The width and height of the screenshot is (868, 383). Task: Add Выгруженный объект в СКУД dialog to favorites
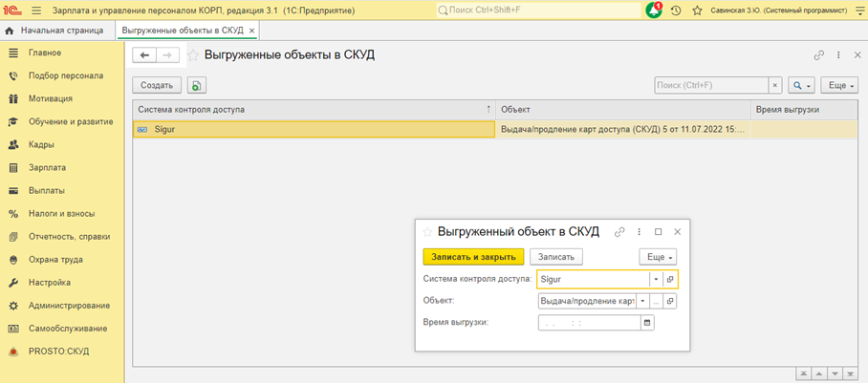click(426, 231)
